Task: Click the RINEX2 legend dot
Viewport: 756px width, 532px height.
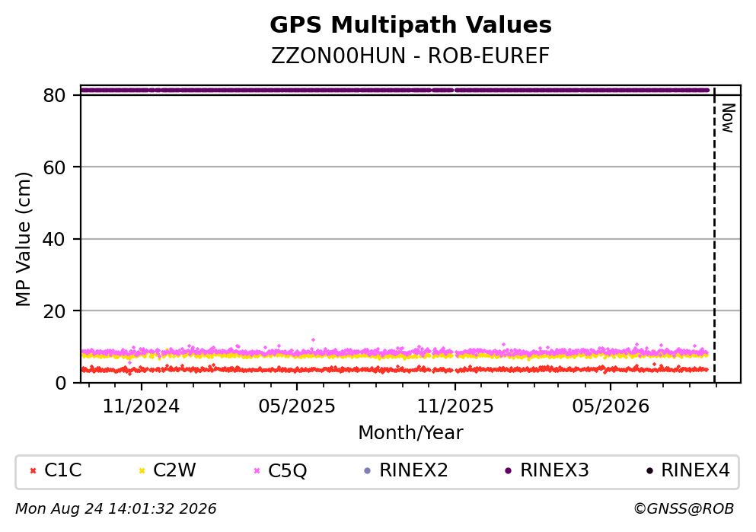Action: 368,471
